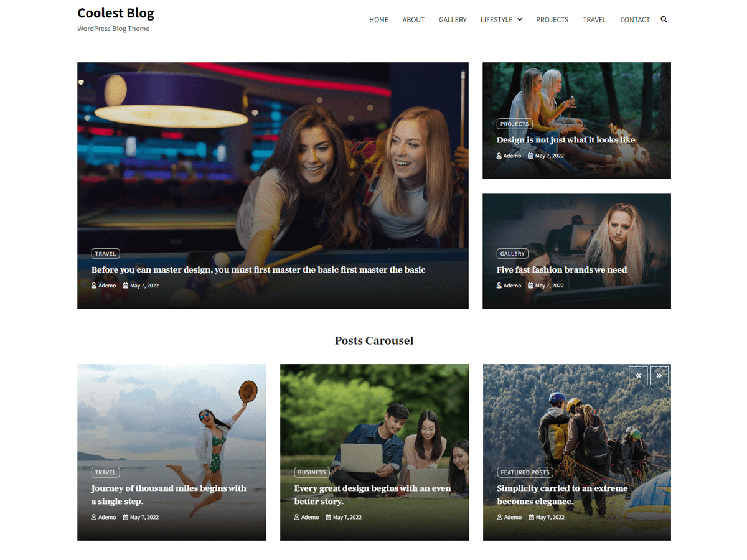Select the HOME menu item

point(378,19)
